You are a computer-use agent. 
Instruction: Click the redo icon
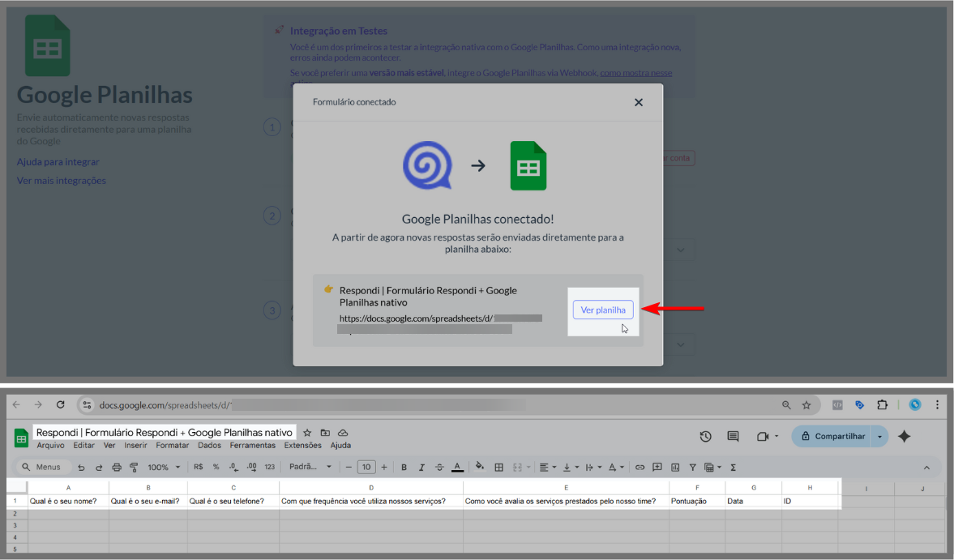tap(99, 467)
